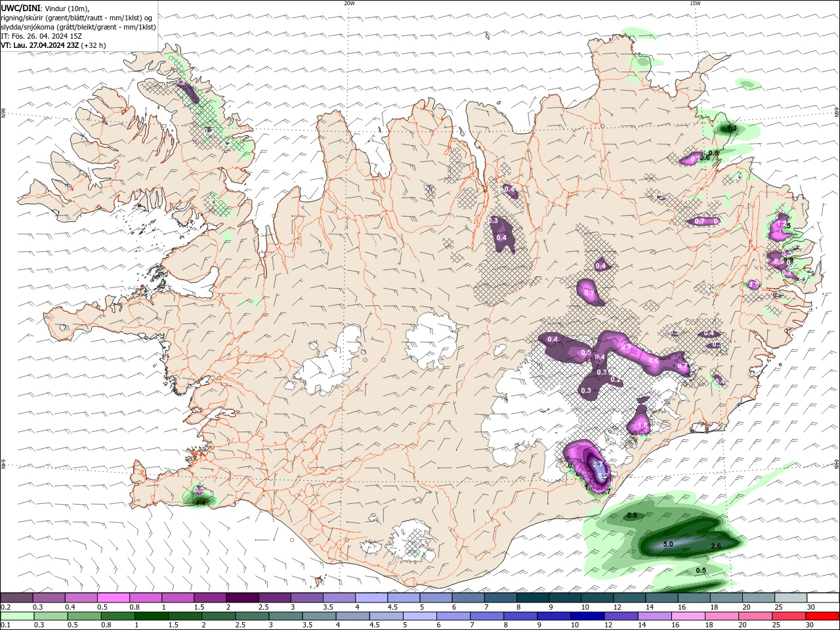Pick the upper legend swatch between 0.5 and 0.8
840x630 pixels.
click(x=113, y=598)
